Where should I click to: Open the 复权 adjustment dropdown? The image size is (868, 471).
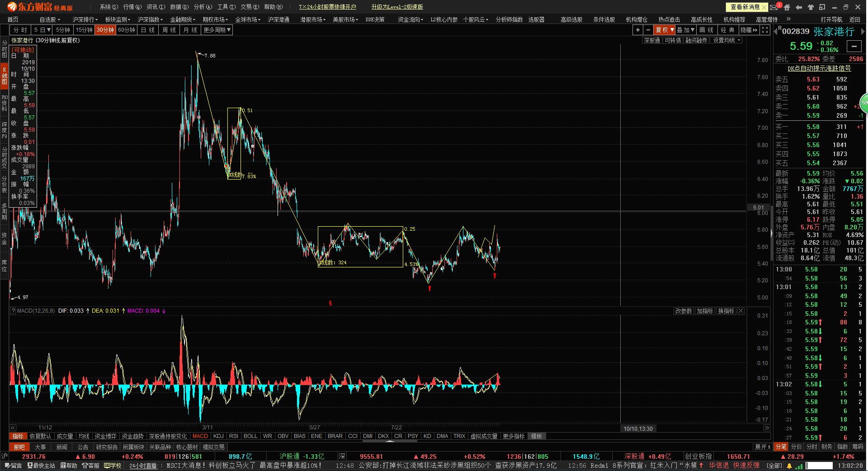coord(665,30)
